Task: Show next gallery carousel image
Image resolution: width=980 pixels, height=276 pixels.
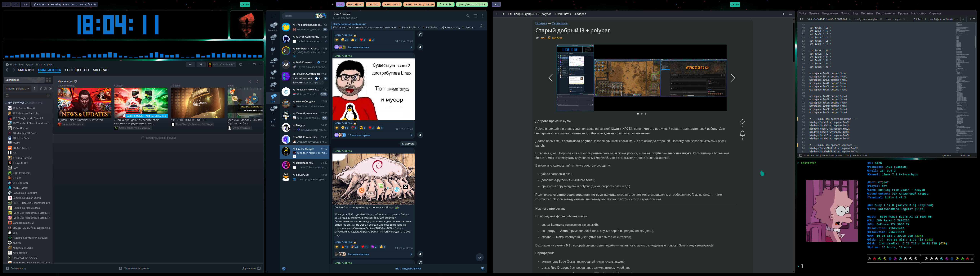Action: (x=733, y=78)
